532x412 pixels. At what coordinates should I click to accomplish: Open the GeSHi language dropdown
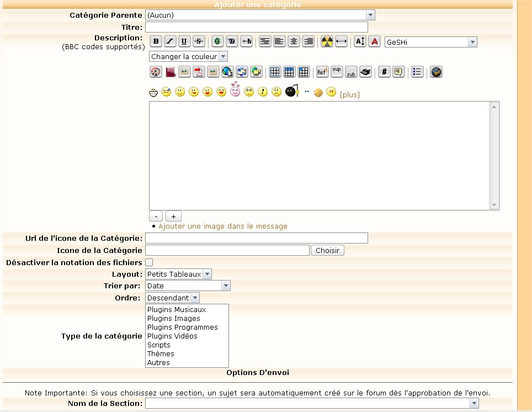click(x=472, y=42)
